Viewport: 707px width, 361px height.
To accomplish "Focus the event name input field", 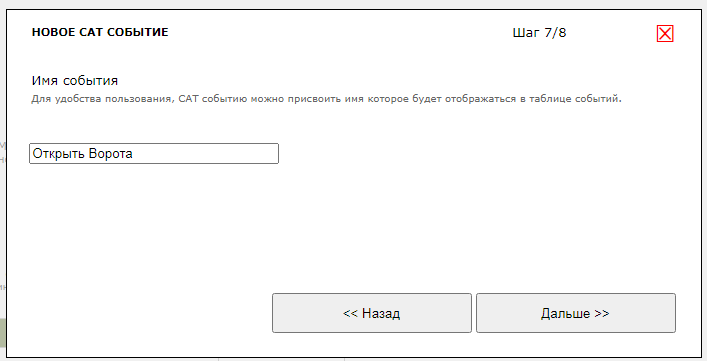I will pyautogui.click(x=154, y=154).
